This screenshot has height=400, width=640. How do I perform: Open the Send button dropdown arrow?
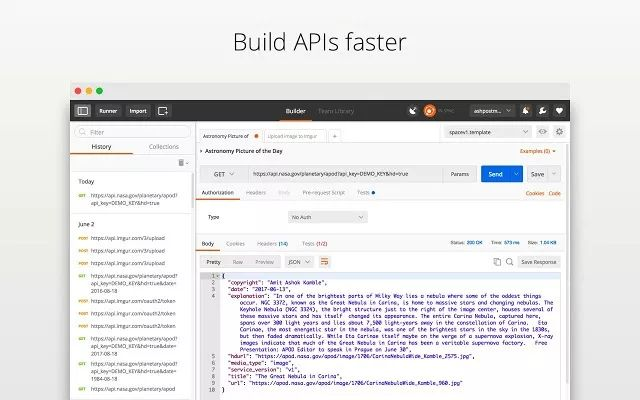[x=516, y=174]
